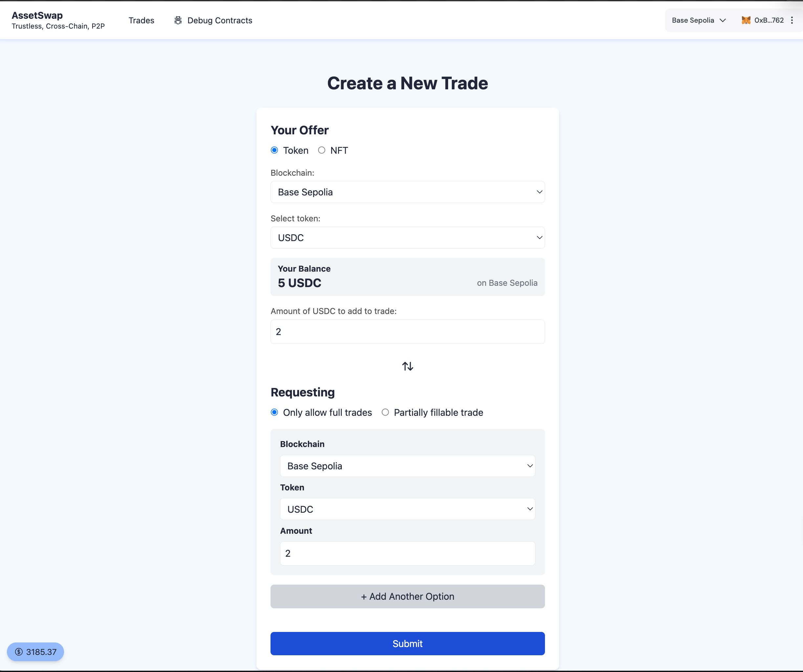
Task: Click the Create a New Trade heading
Action: [x=408, y=83]
